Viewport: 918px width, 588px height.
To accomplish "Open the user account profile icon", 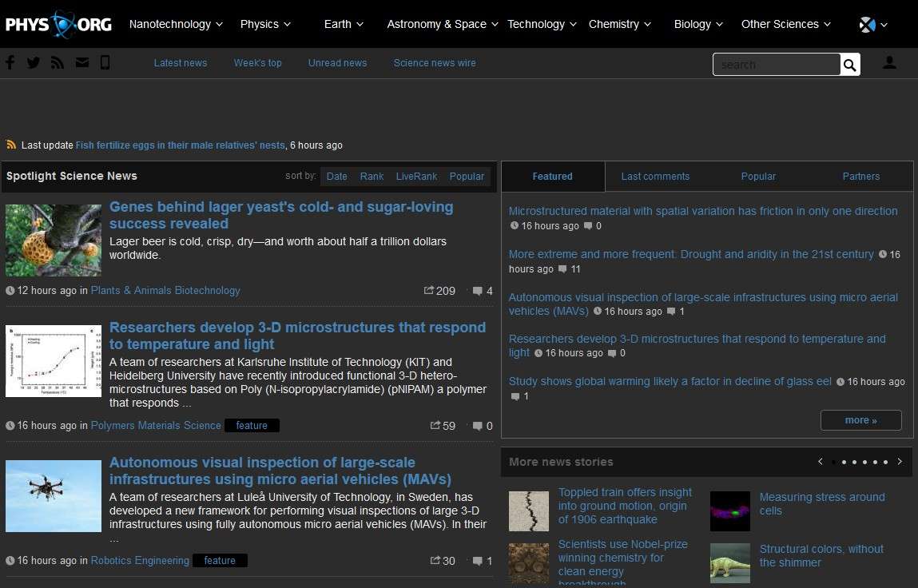I will click(x=889, y=62).
